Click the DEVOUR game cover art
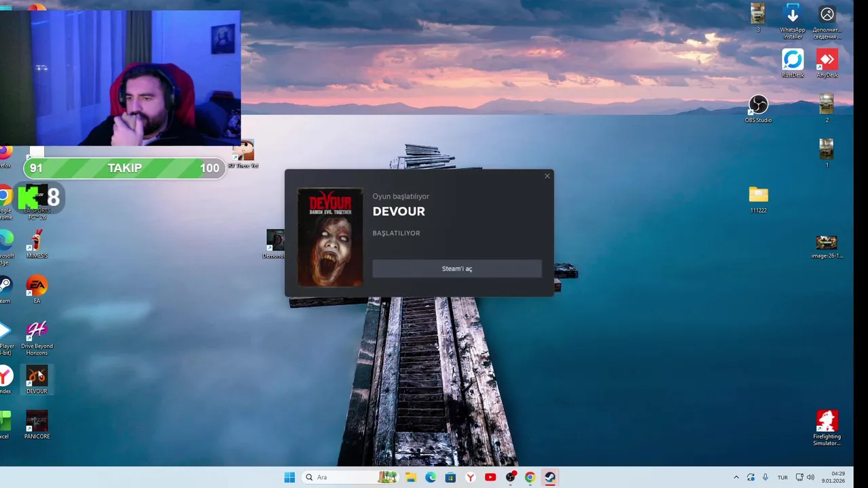 pyautogui.click(x=330, y=237)
